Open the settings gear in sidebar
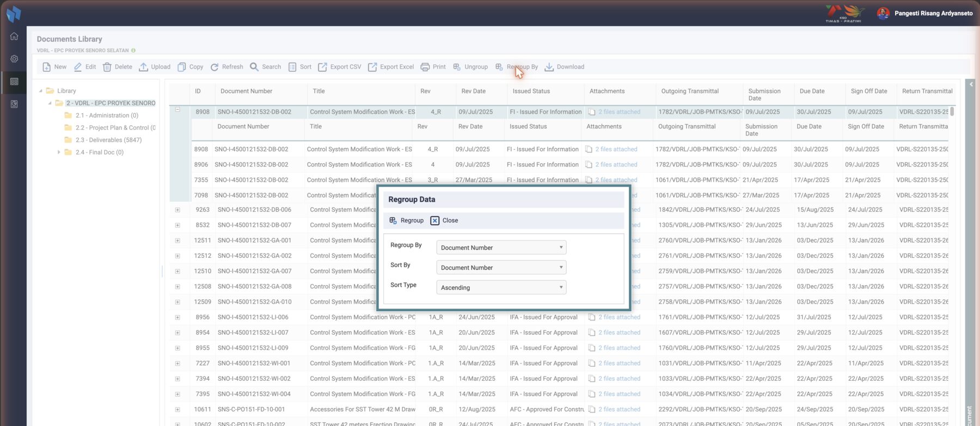Screen dimensions: 980x426 coord(14,59)
